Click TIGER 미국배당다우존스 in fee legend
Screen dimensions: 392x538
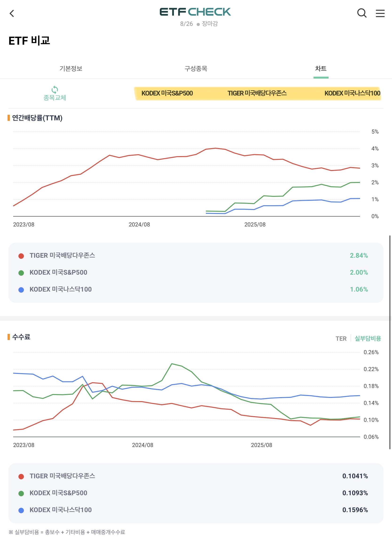click(x=62, y=476)
